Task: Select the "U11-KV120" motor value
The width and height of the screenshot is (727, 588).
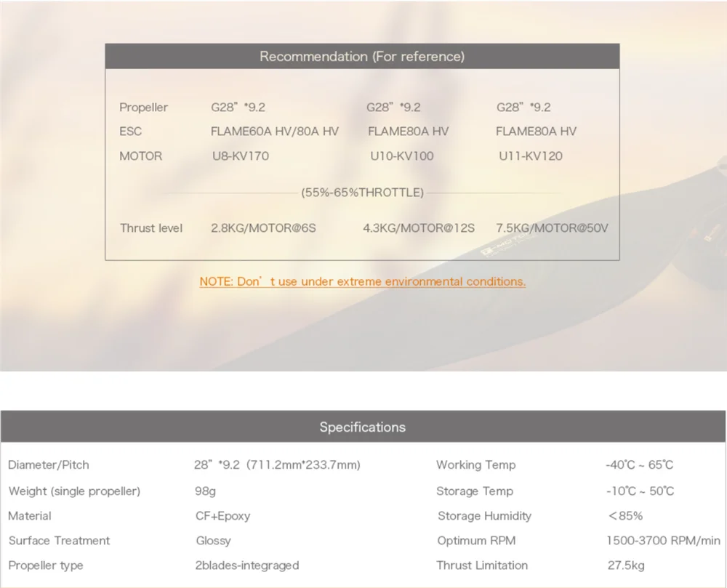Action: coord(531,156)
